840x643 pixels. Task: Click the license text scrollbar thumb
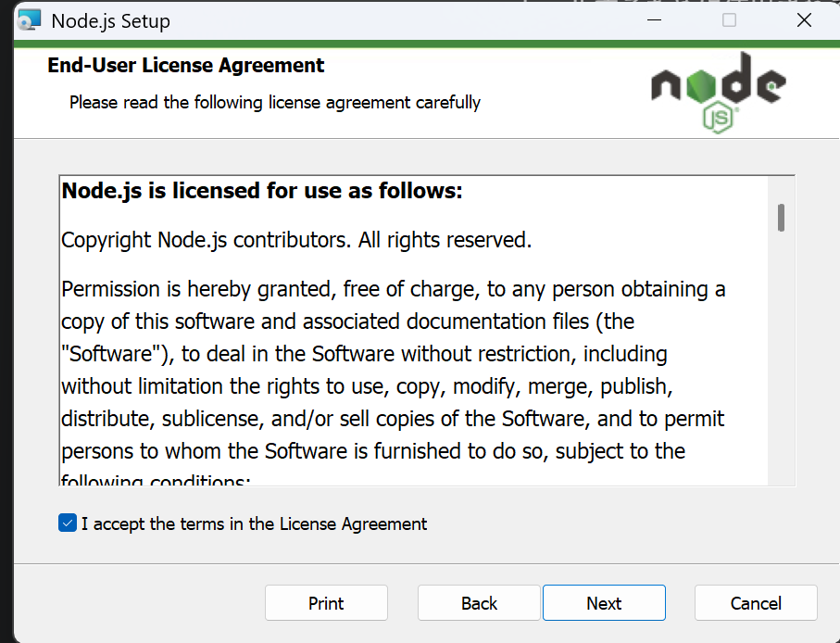(782, 217)
